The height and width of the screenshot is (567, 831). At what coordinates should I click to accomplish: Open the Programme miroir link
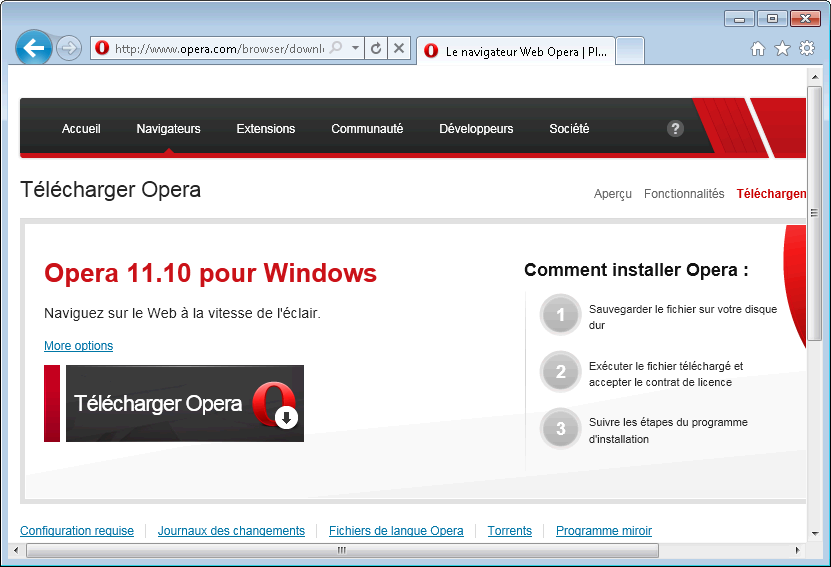tap(604, 530)
